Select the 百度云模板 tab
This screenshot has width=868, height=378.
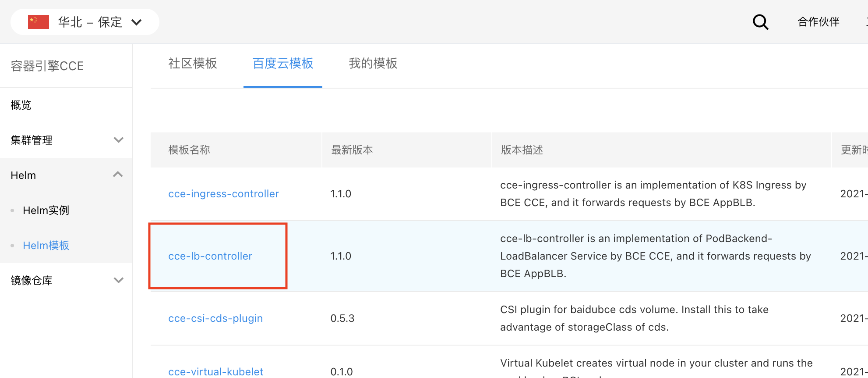coord(283,64)
